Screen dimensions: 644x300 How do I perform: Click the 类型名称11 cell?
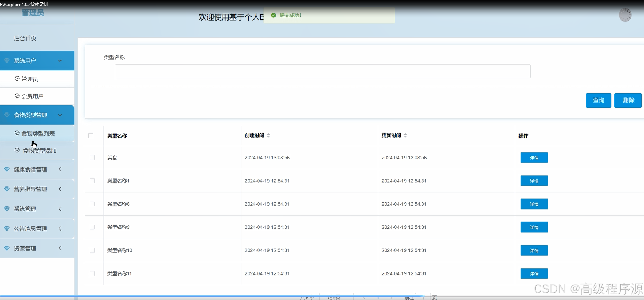click(x=120, y=273)
